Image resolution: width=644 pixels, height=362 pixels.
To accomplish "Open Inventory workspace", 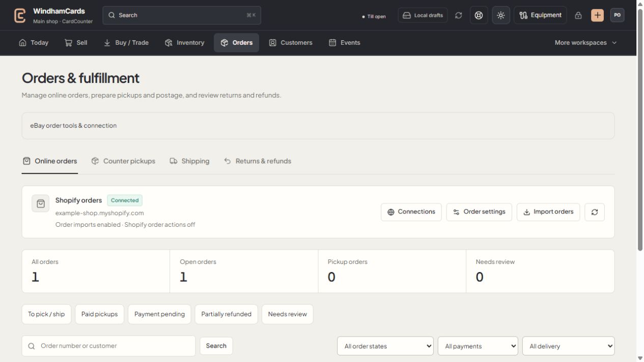I will pos(185,43).
